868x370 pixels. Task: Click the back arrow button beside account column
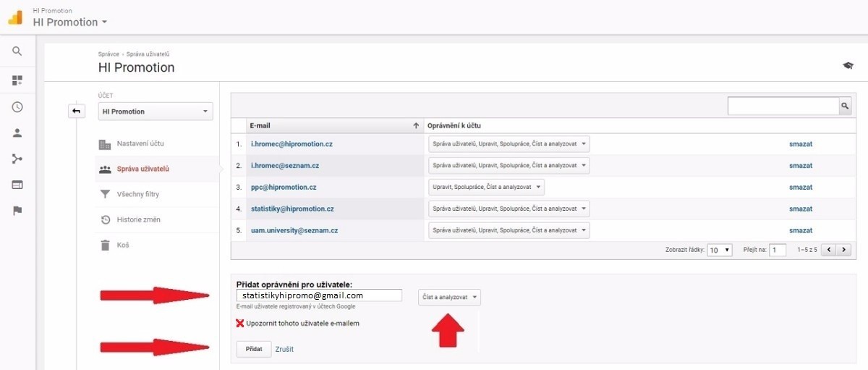pyautogui.click(x=76, y=111)
